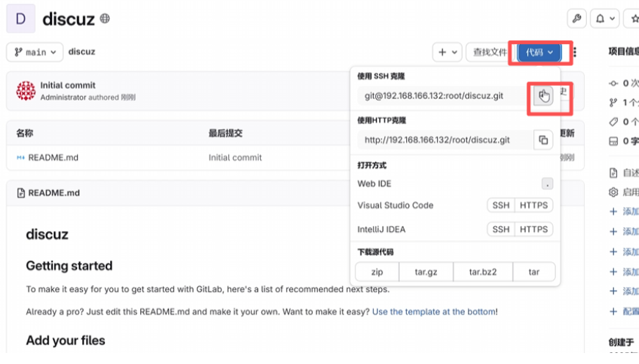The image size is (639, 364).
Task: Select the HTTP clone URL field
Action: [x=445, y=140]
